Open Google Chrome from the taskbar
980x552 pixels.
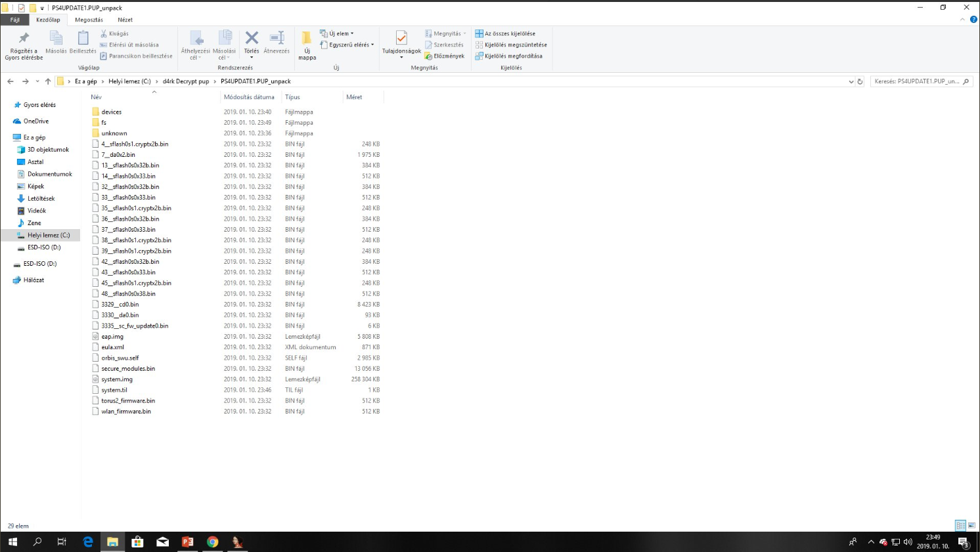[212, 542]
